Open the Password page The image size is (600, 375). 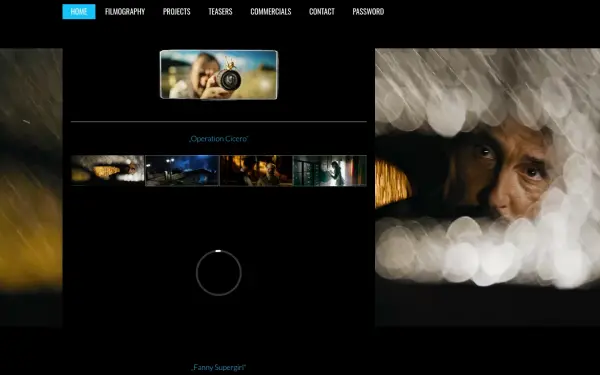pos(368,11)
